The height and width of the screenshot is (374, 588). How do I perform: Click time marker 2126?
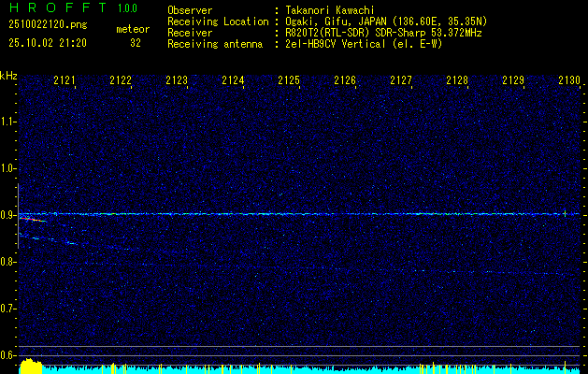pyautogui.click(x=345, y=80)
